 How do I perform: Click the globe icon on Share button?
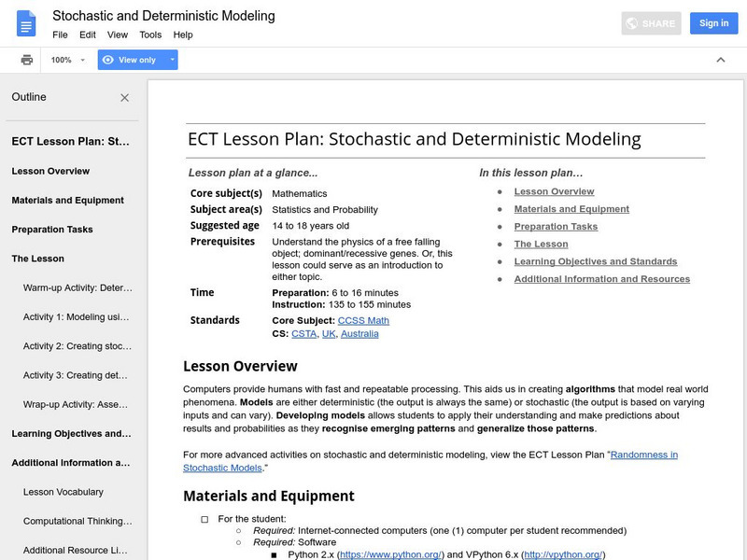[631, 23]
